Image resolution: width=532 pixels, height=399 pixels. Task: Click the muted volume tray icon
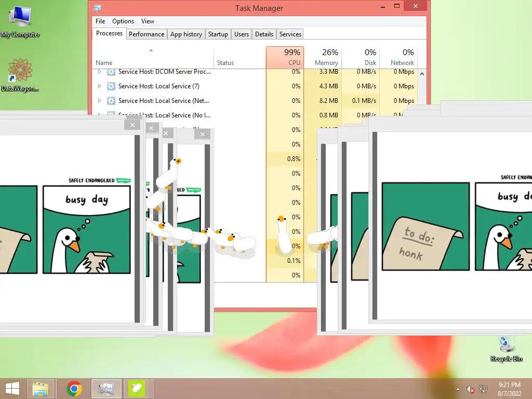[x=470, y=389]
